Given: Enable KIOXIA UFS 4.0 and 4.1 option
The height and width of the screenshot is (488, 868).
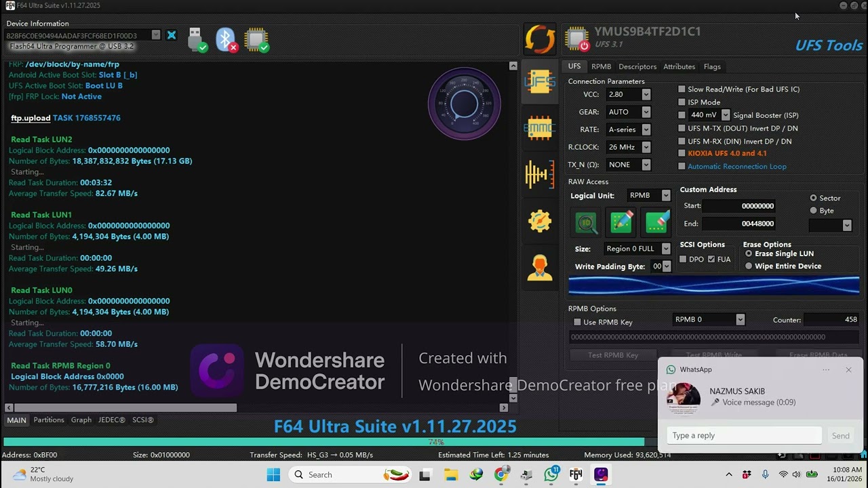Looking at the screenshot, I should pyautogui.click(x=682, y=153).
